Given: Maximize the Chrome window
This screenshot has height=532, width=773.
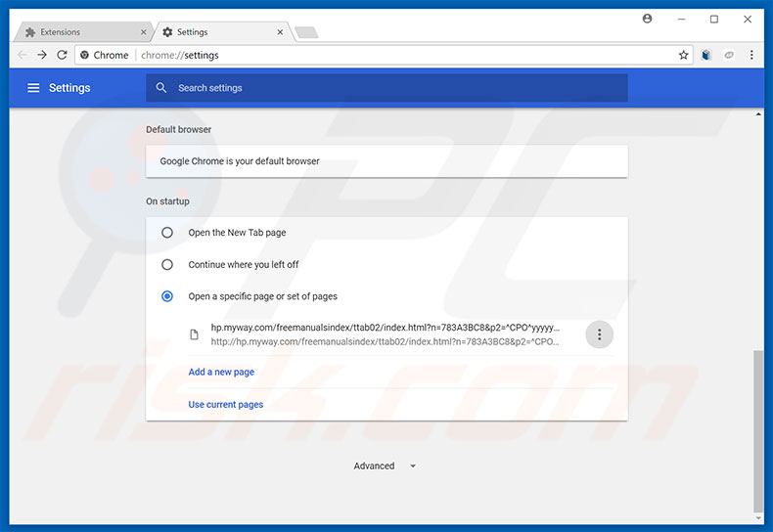Looking at the screenshot, I should click(x=714, y=19).
